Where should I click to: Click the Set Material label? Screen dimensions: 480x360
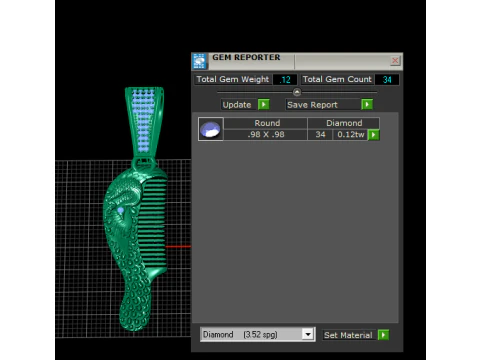[x=348, y=335]
